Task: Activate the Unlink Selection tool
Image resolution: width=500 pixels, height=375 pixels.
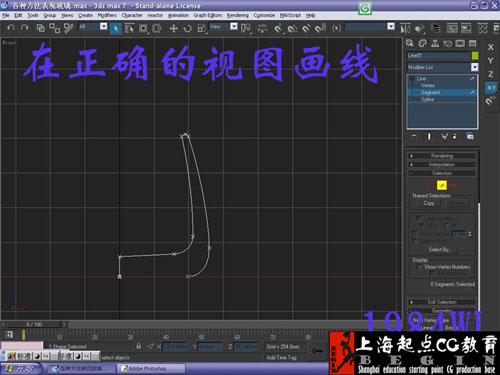Action: (x=54, y=28)
